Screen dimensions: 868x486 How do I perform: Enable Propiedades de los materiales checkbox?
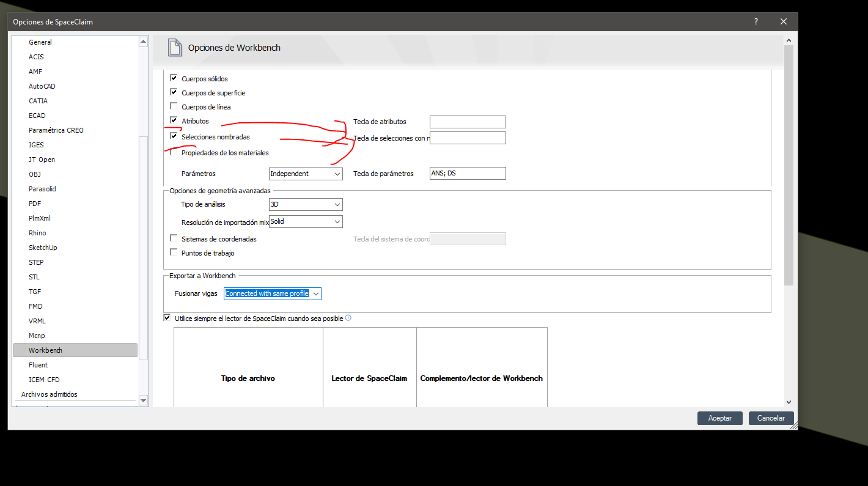coord(174,152)
